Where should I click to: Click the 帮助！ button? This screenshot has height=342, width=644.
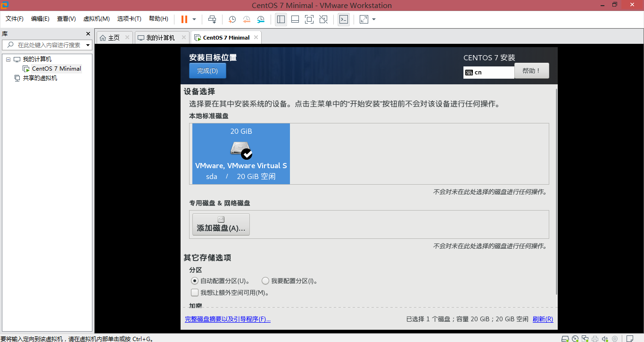point(532,71)
